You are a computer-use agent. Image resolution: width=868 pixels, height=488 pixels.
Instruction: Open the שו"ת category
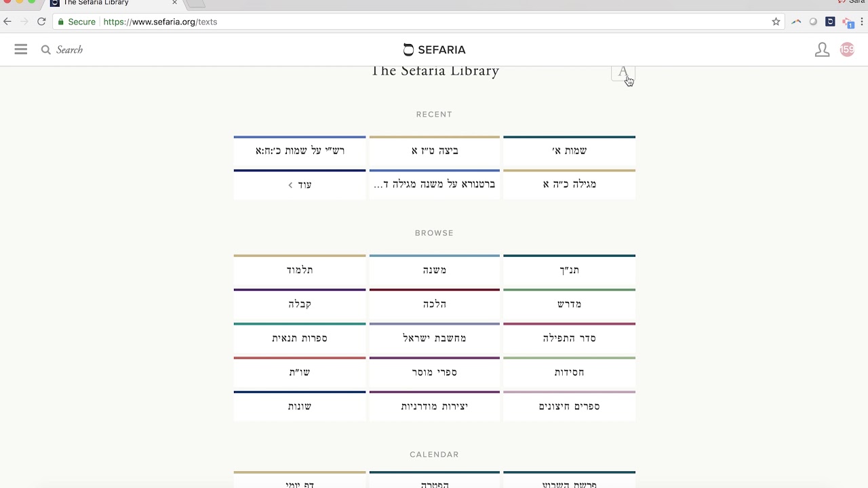point(300,372)
